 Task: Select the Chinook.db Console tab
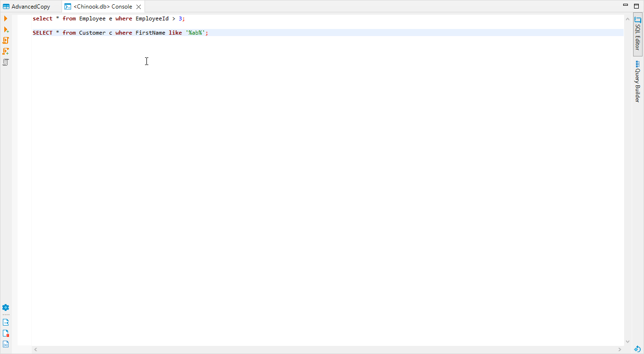click(x=100, y=7)
